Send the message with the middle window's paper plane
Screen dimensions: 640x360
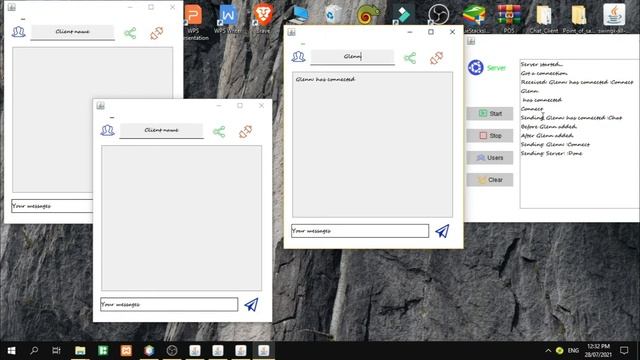point(251,304)
